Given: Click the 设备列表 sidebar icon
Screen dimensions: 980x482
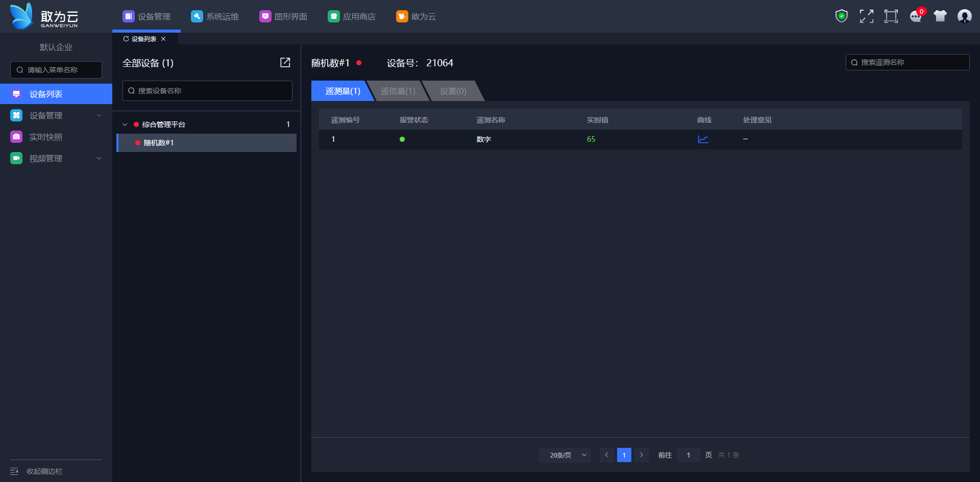Looking at the screenshot, I should [x=16, y=94].
